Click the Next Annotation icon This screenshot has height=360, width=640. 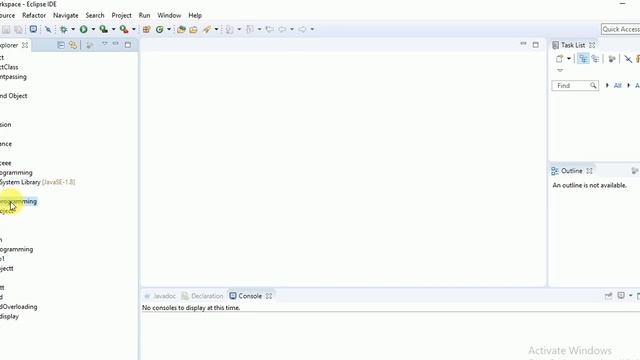pos(230,29)
